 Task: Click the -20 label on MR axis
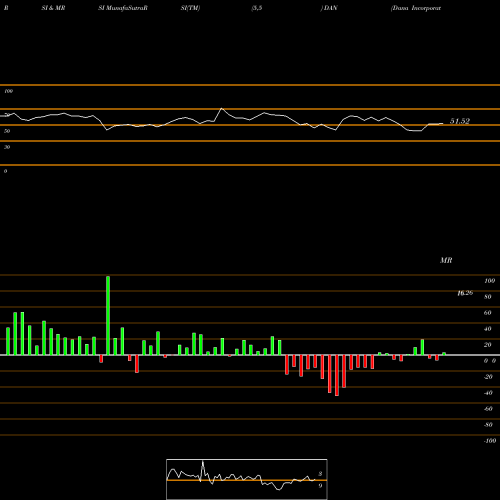pos(488,377)
